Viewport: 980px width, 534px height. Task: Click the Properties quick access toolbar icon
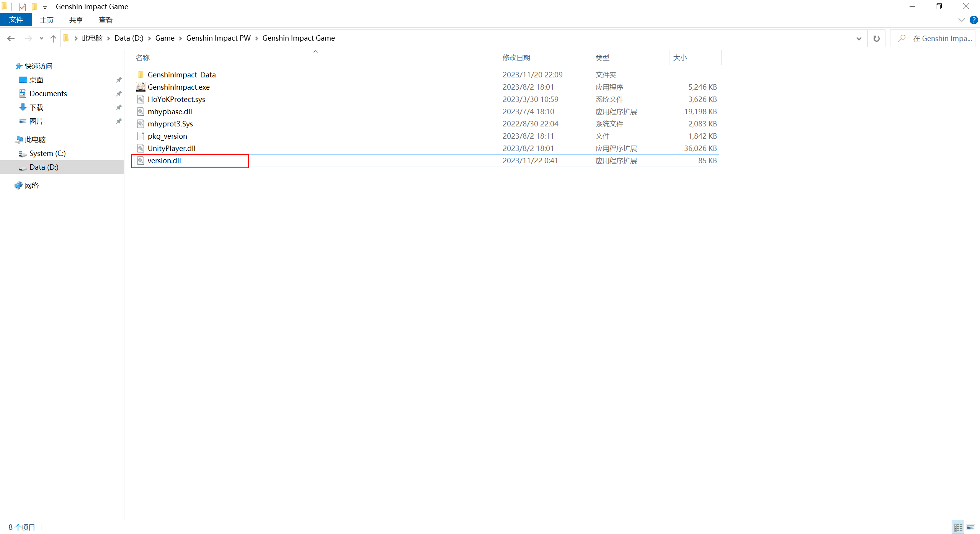pyautogui.click(x=22, y=7)
